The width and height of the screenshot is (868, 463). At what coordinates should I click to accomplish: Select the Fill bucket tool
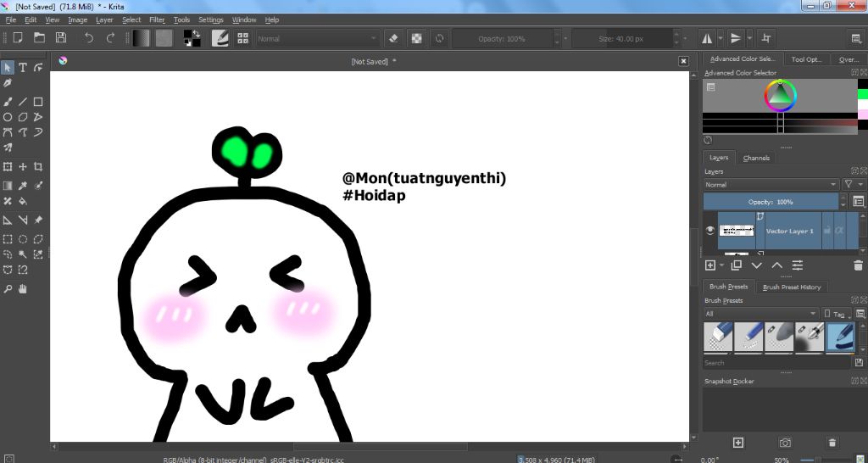coord(23,201)
